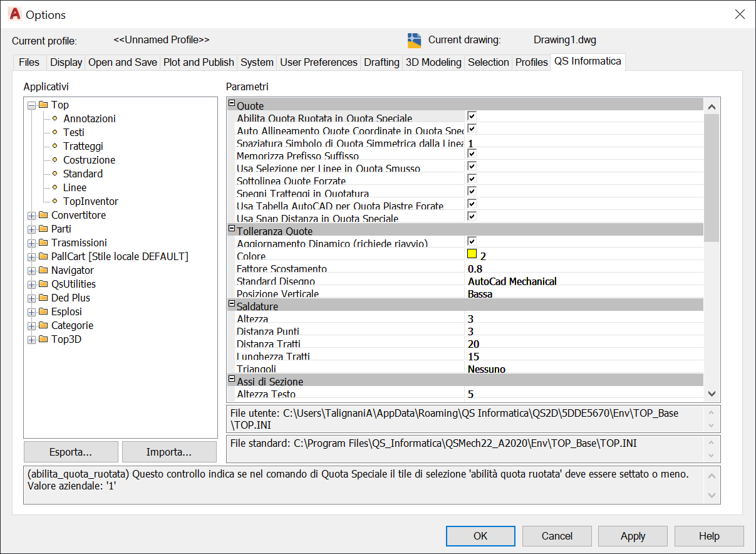The height and width of the screenshot is (554, 756).
Task: Collapse the Saldature parameter group
Action: pyautogui.click(x=231, y=304)
